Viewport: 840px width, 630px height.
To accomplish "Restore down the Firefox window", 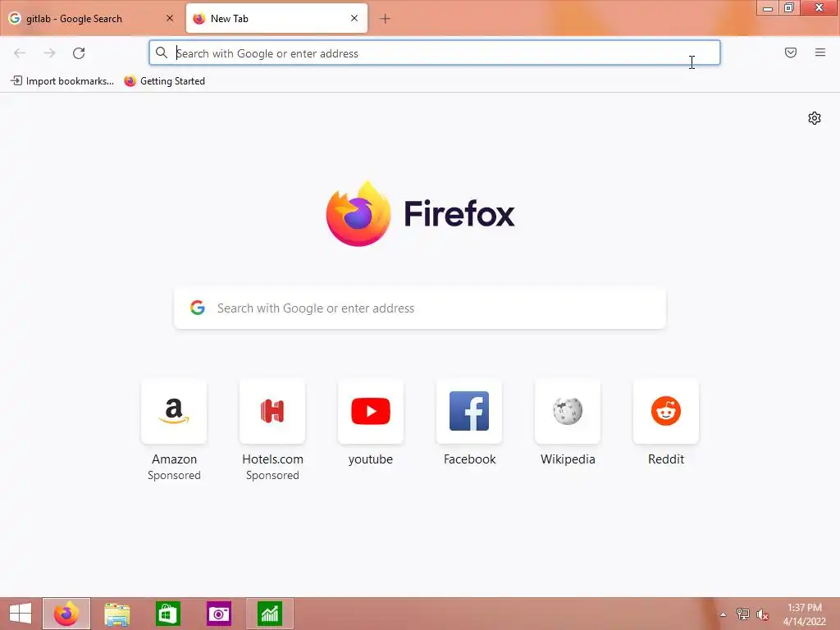I will 789,7.
